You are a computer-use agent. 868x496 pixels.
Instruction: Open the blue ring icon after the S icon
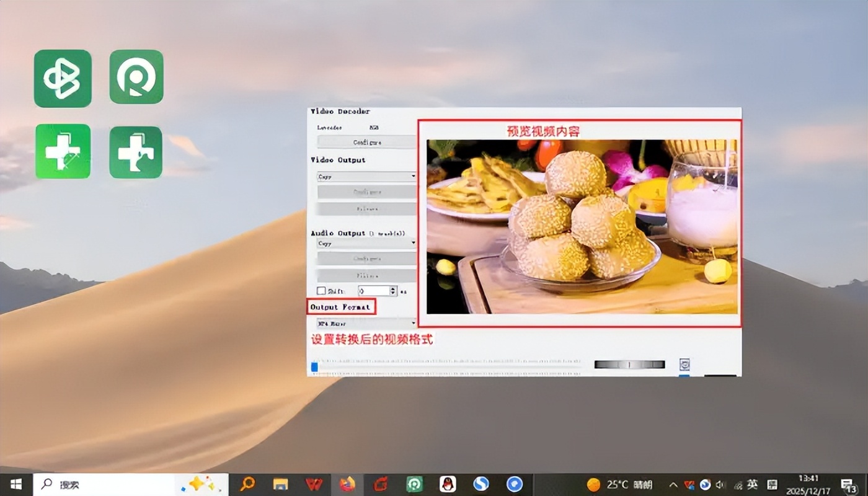tap(514, 484)
